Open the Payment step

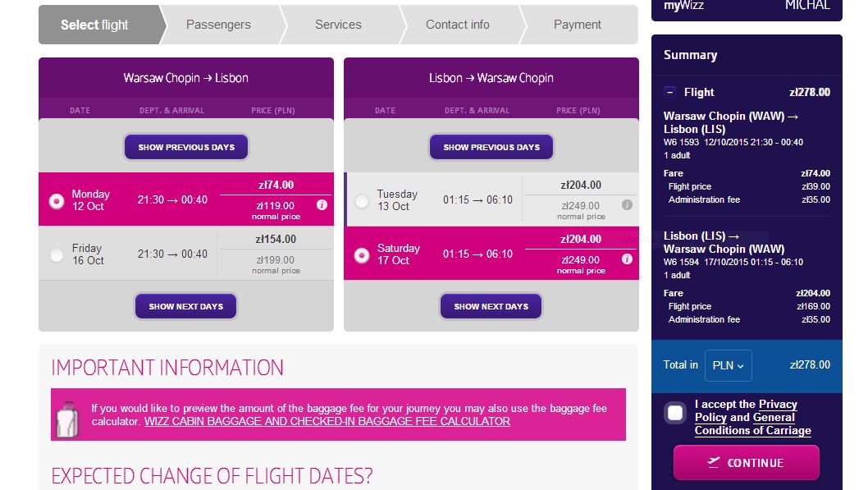(577, 25)
